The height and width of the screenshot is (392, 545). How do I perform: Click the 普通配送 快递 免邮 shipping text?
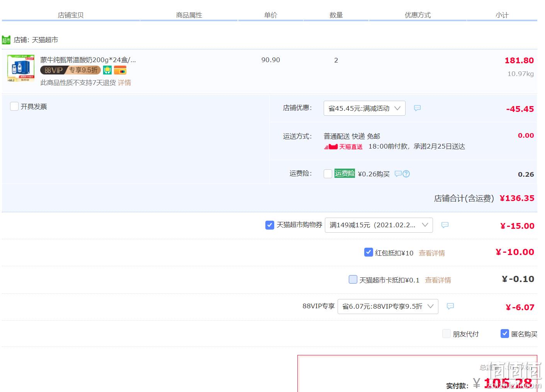[352, 136]
